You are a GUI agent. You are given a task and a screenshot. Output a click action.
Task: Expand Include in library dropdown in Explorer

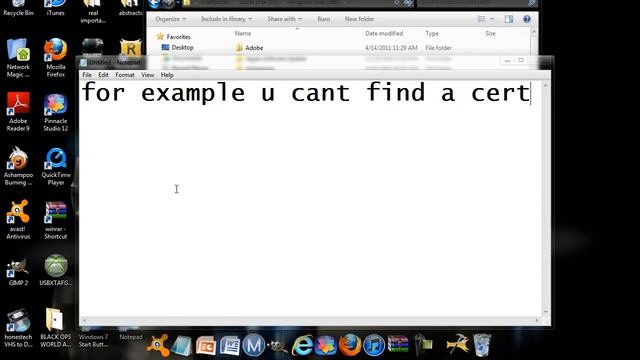pos(227,19)
